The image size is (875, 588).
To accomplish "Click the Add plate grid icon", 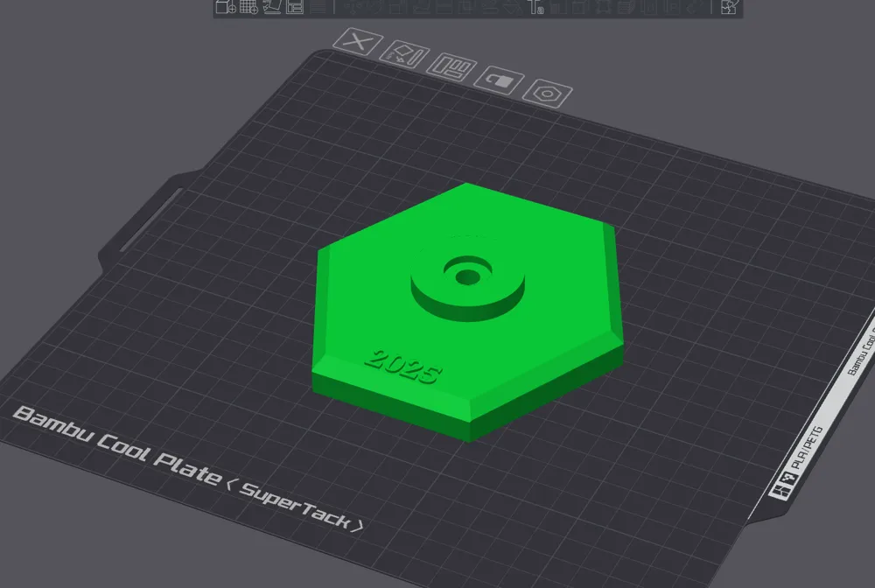I will click(248, 7).
